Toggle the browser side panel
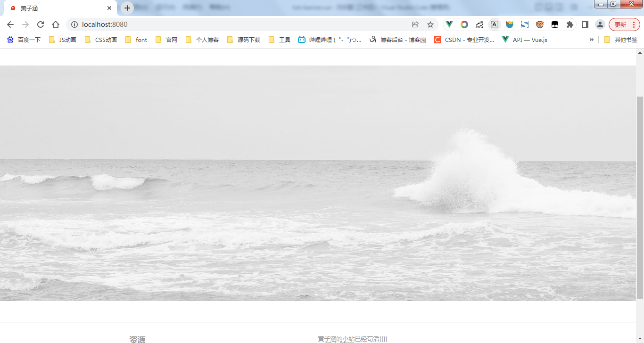Image resolution: width=644 pixels, height=343 pixels. [585, 24]
